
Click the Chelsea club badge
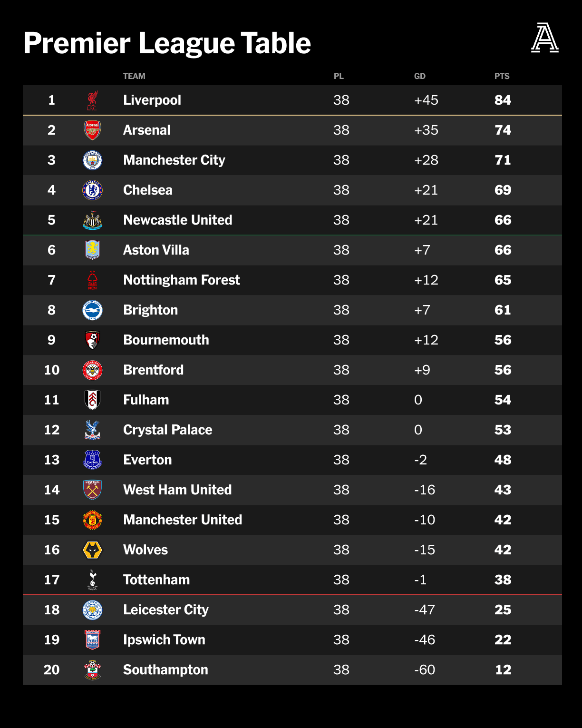(93, 190)
